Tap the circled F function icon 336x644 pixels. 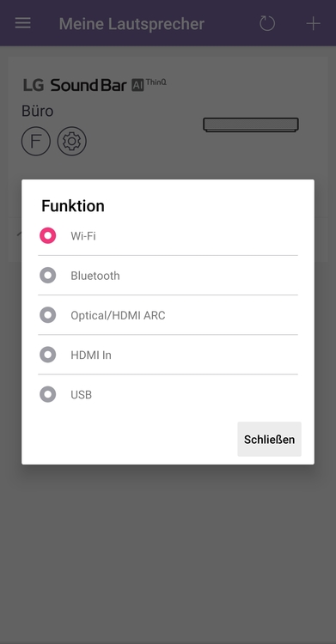[36, 141]
